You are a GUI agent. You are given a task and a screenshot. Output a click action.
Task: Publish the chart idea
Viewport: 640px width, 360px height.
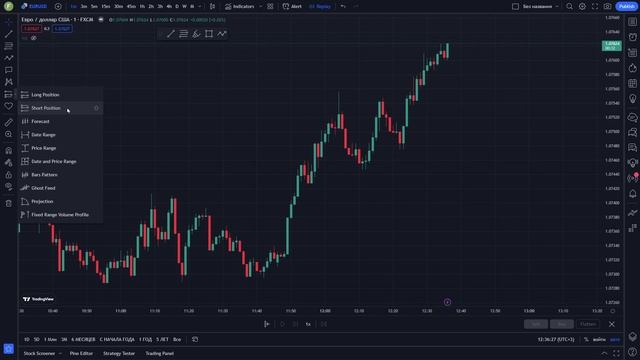point(627,6)
